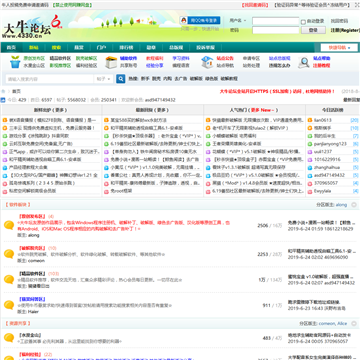This screenshot has height=360, width=360.
Task: Open moderator Alice's profile link
Action: [x=342, y=323]
